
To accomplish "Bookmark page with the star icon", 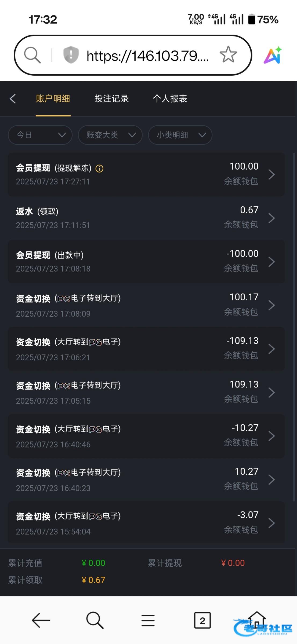I will point(228,54).
